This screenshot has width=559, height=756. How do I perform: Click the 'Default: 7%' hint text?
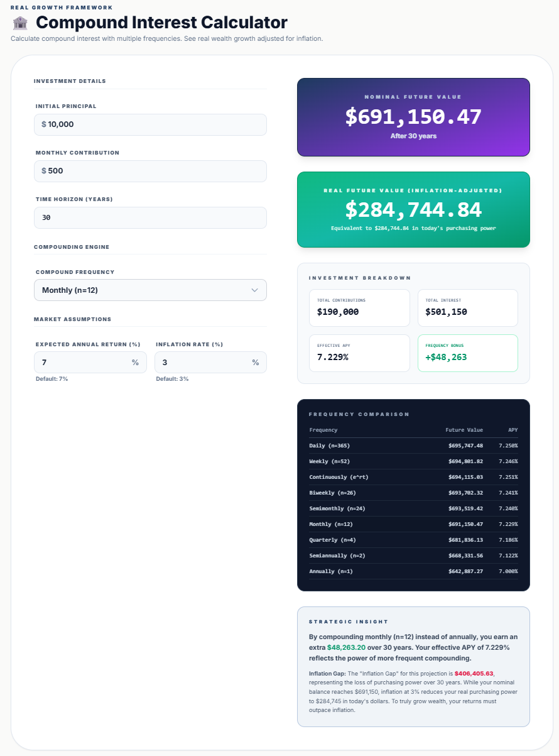click(52, 379)
